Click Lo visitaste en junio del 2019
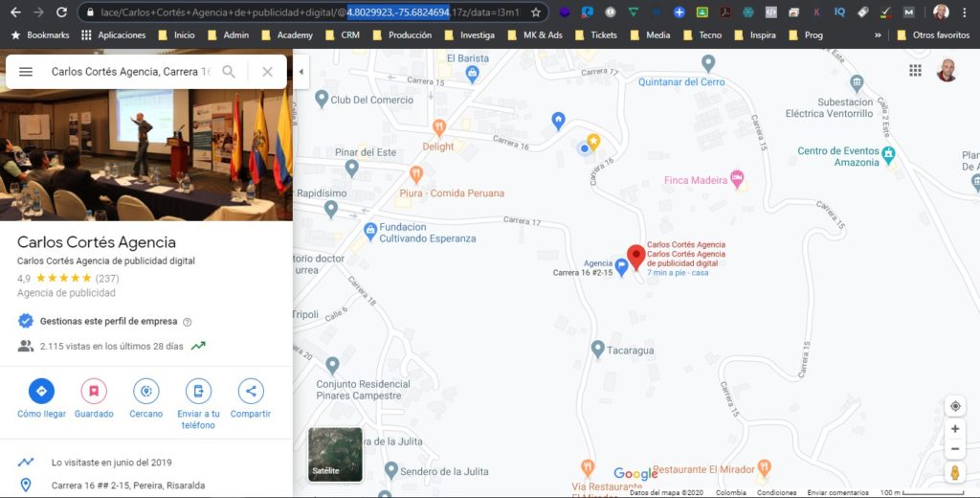980x498 pixels. click(x=111, y=463)
